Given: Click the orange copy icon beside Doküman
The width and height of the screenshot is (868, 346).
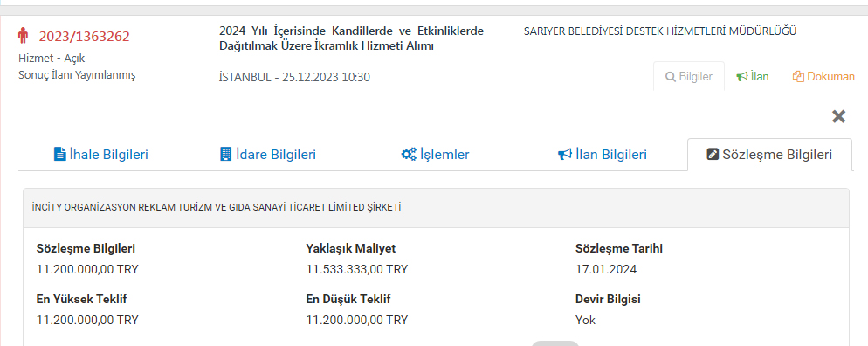Looking at the screenshot, I should 798,77.
